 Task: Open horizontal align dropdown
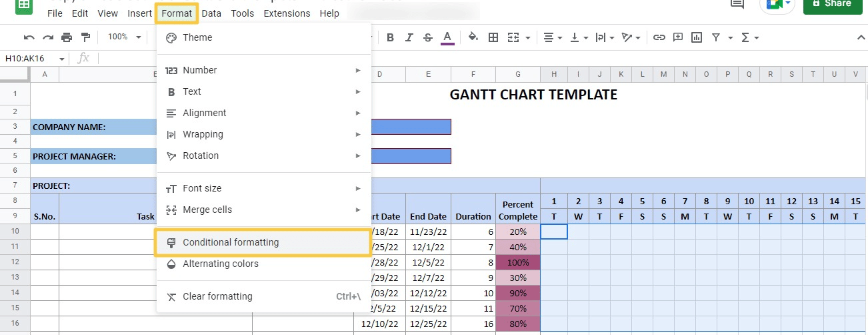coord(553,37)
